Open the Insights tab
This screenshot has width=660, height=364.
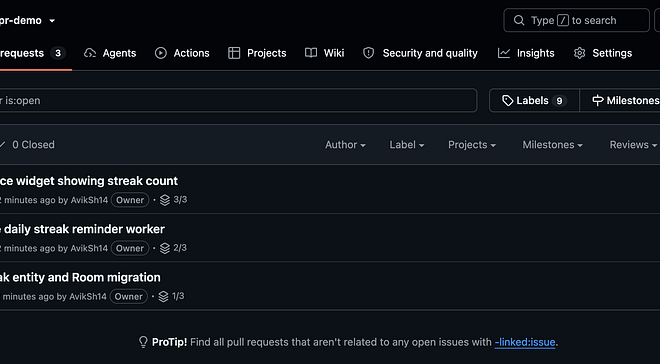tap(526, 53)
